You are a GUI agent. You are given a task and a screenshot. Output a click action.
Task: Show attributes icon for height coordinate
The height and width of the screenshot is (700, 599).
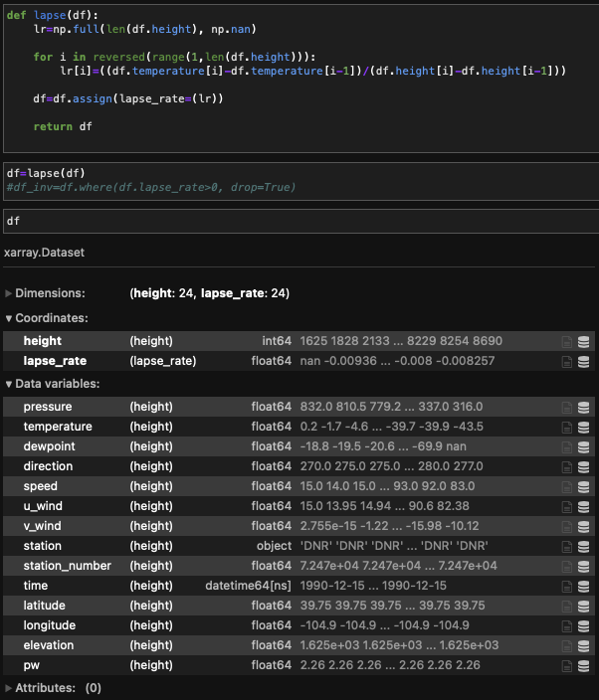point(567,342)
